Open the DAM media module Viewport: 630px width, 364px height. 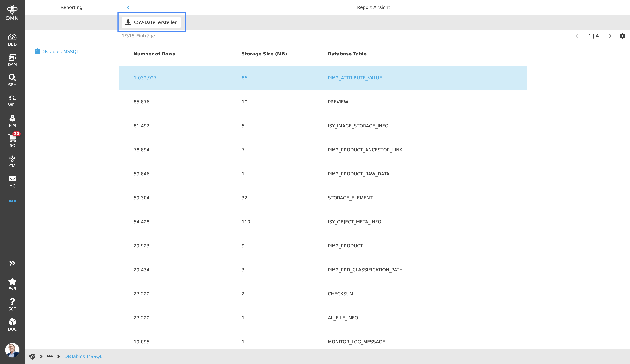(12, 60)
